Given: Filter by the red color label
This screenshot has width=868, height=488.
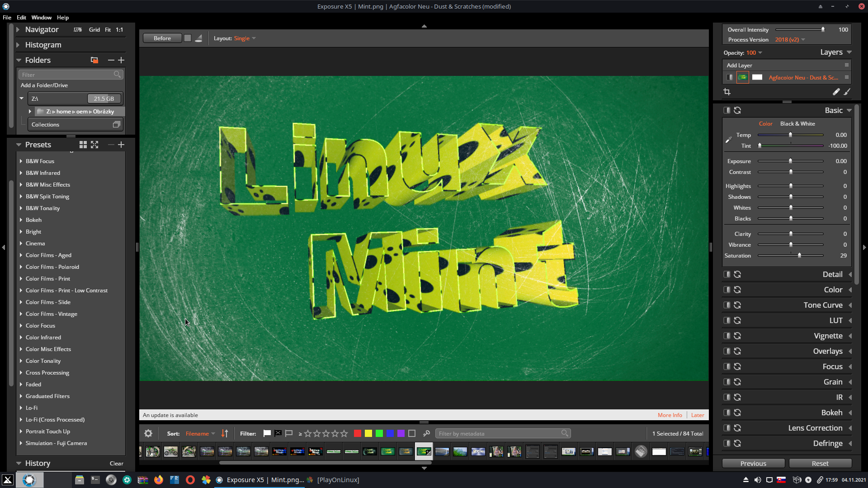Looking at the screenshot, I should [x=358, y=433].
